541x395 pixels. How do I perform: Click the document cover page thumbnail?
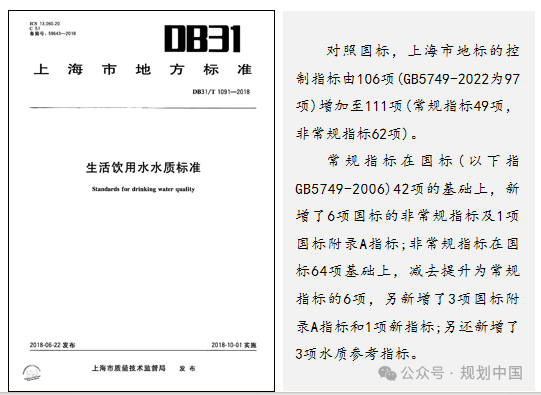[x=141, y=201]
